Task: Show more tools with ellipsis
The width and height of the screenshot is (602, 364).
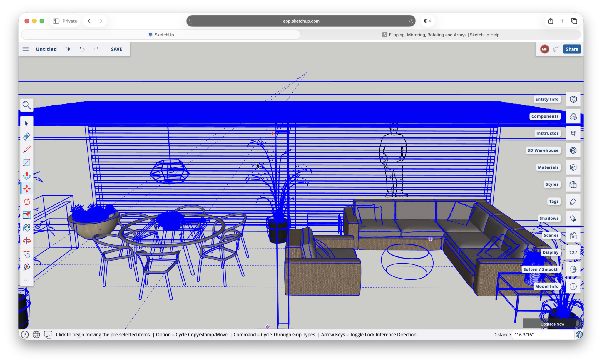Action: 27,280
